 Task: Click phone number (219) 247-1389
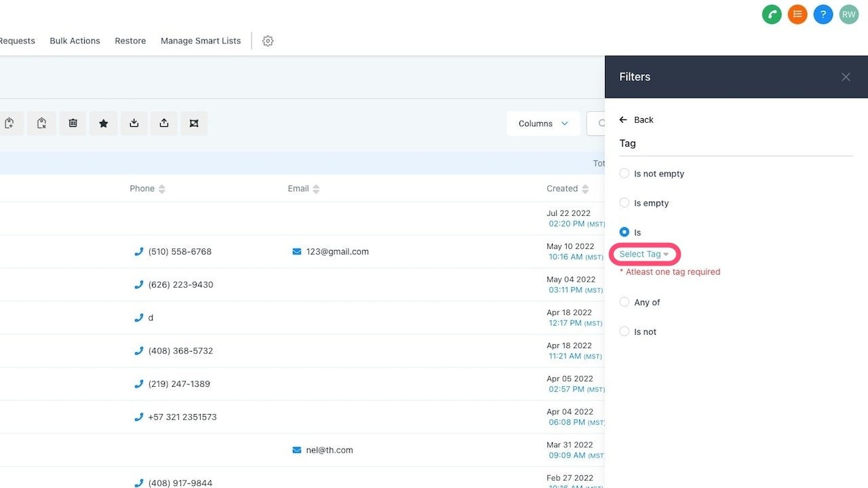point(179,384)
